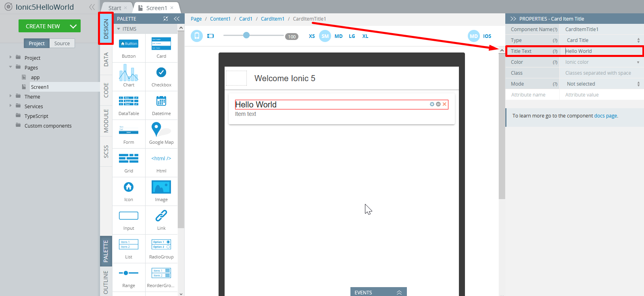Collapse the project tree sidebar
Viewport: 644px width, 296px height.
click(92, 7)
